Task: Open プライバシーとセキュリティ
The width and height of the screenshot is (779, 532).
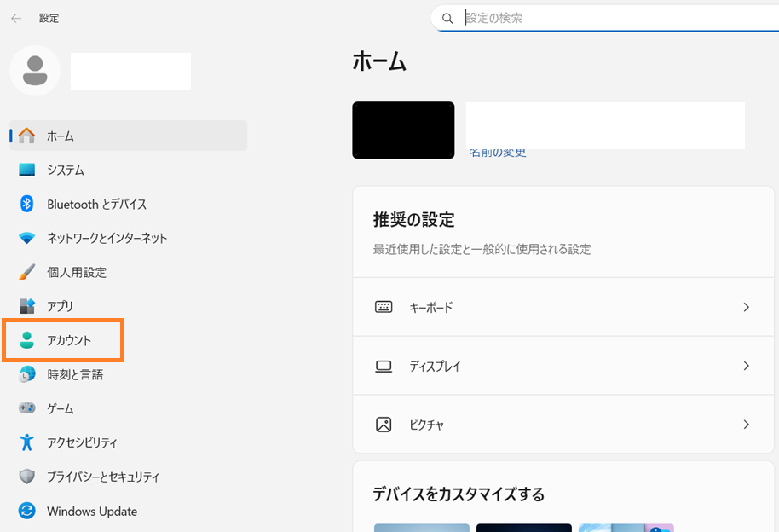Action: 128,477
